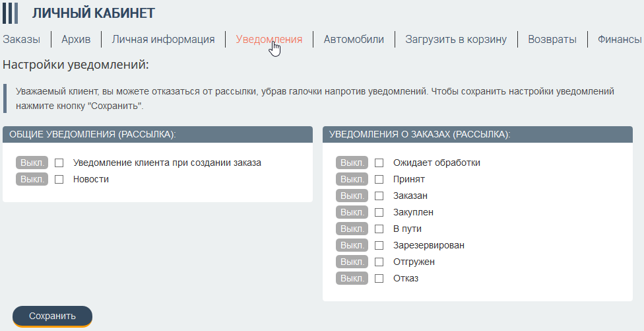The image size is (644, 331).
Task: Enable the Принят notification checkbox
Action: pyautogui.click(x=379, y=179)
